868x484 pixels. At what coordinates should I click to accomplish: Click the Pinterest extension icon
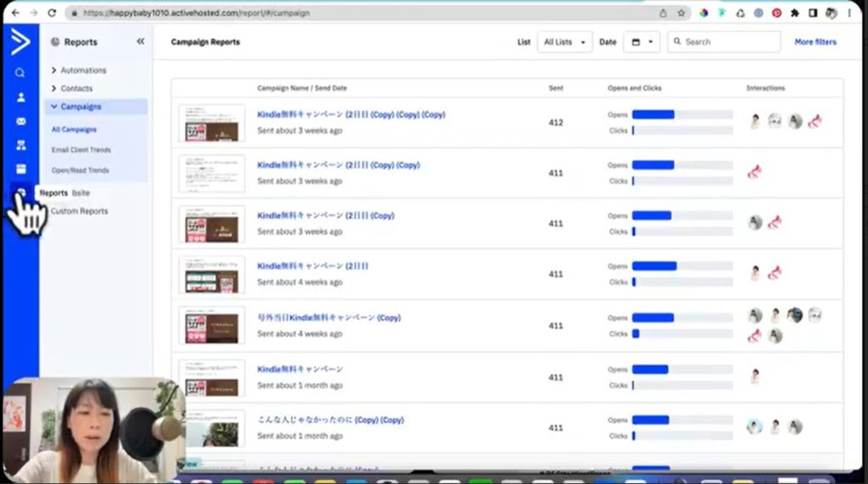pyautogui.click(x=776, y=14)
